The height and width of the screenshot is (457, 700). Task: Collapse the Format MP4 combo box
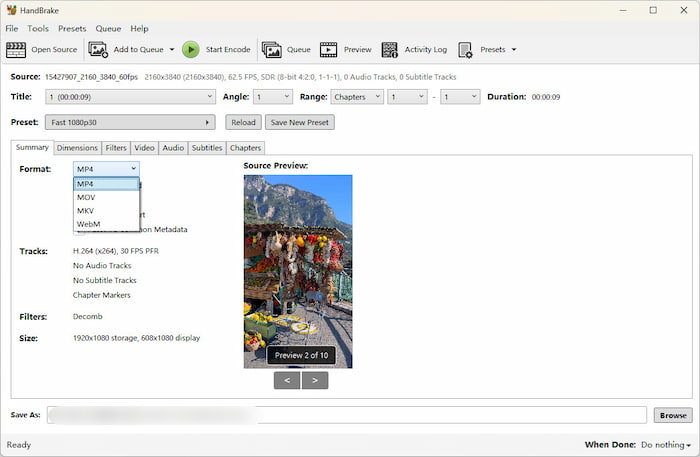coord(106,169)
